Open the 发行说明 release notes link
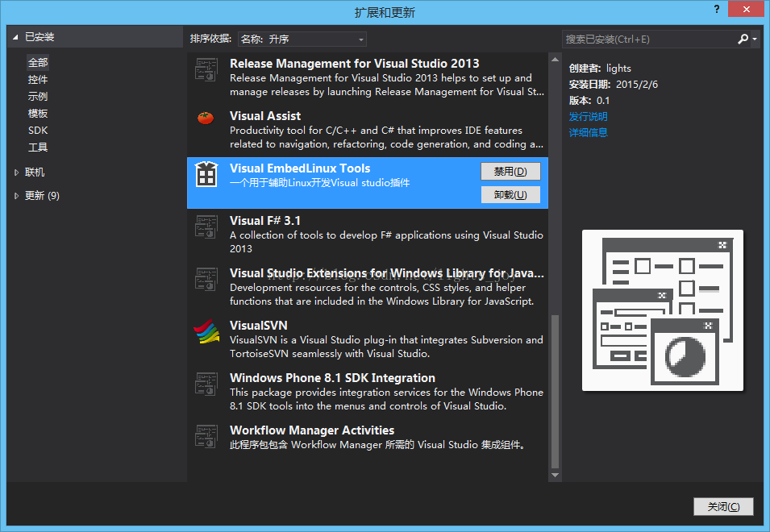This screenshot has width=770, height=532. coord(588,117)
